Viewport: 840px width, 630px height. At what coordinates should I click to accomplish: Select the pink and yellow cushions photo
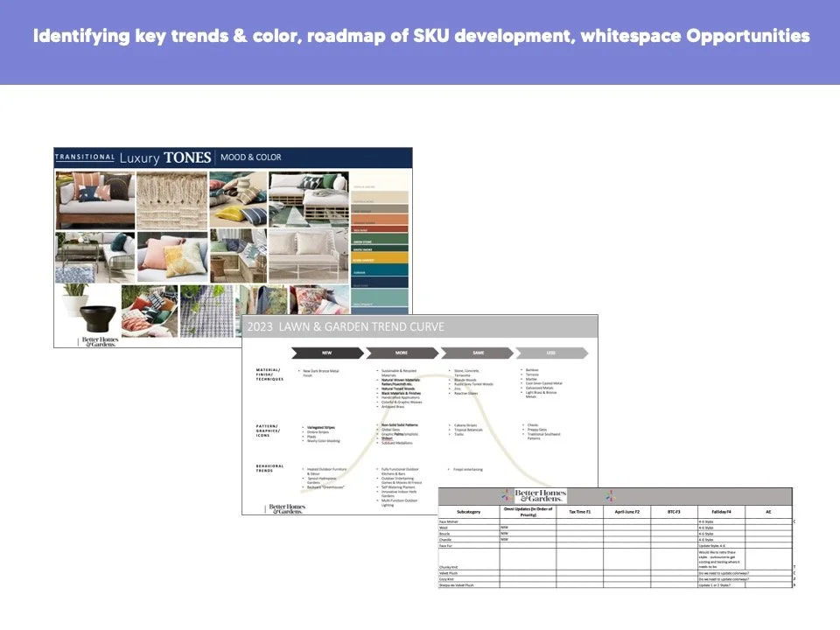pyautogui.click(x=172, y=257)
